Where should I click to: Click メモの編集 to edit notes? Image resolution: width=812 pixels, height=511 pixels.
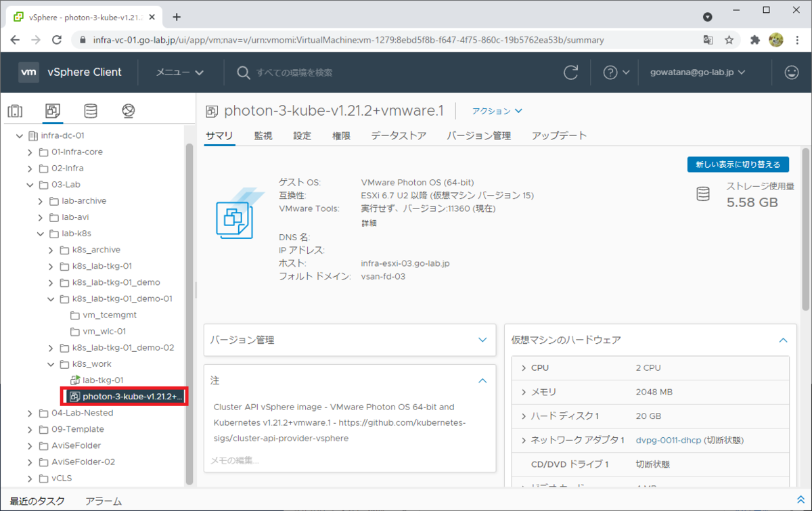click(234, 460)
